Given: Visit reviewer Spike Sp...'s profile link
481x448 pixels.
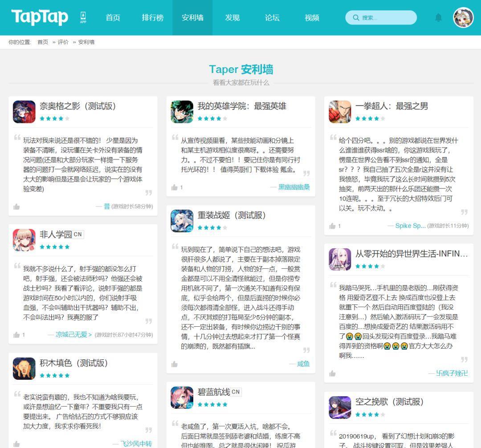Looking at the screenshot, I should [411, 226].
